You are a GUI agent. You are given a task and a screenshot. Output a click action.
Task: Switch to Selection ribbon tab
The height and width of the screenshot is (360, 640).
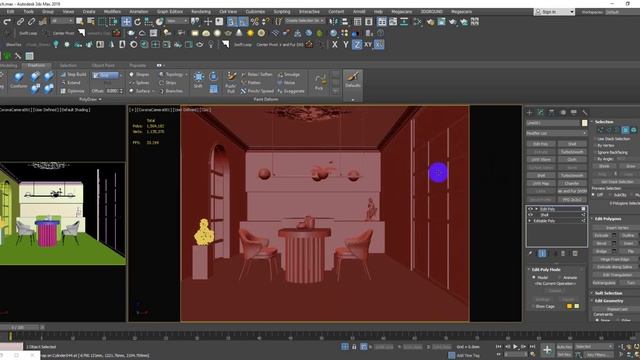68,65
